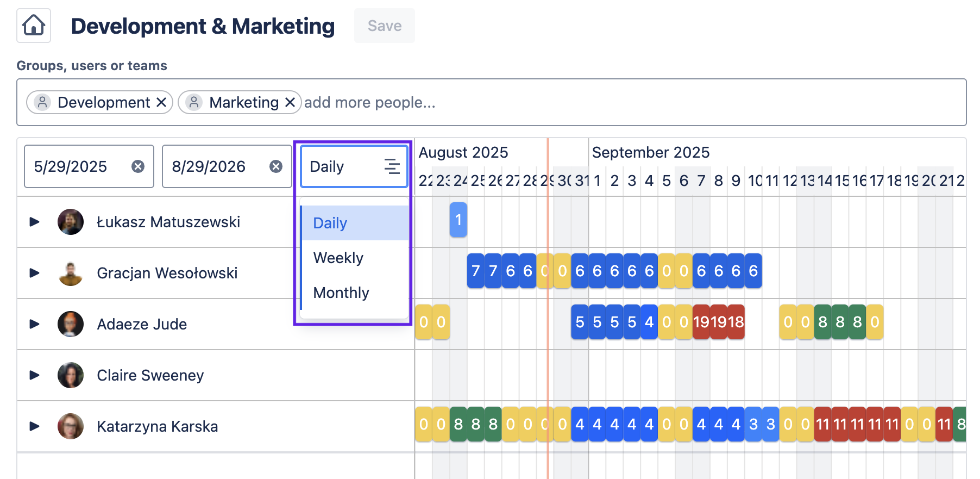Click the September 1 date column header
980x479 pixels.
point(597,181)
